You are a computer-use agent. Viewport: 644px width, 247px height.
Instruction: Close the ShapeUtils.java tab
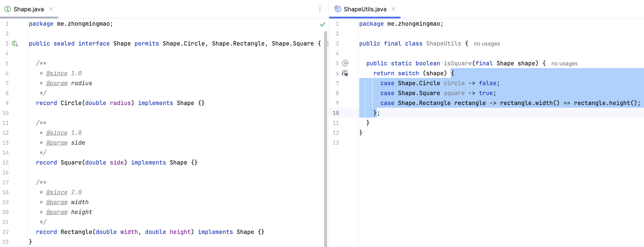pyautogui.click(x=394, y=9)
